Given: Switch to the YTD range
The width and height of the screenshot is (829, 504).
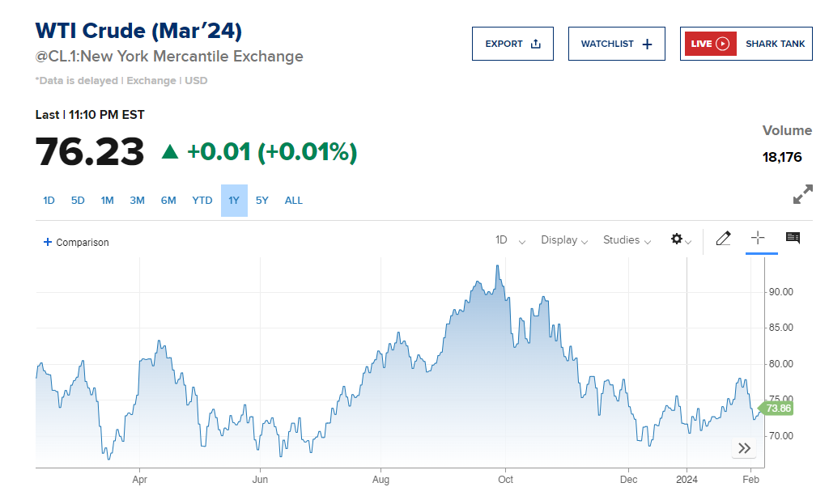Looking at the screenshot, I should click(x=202, y=201).
